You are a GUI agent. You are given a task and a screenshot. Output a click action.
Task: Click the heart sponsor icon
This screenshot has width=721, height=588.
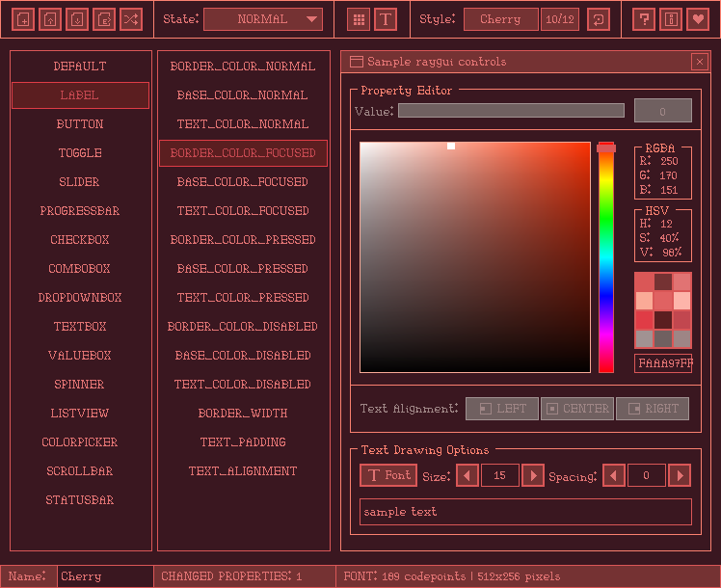[x=698, y=19]
